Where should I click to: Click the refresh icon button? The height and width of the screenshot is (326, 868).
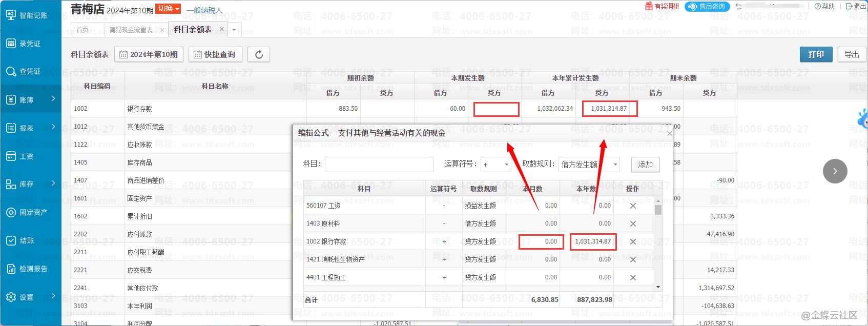pyautogui.click(x=259, y=54)
